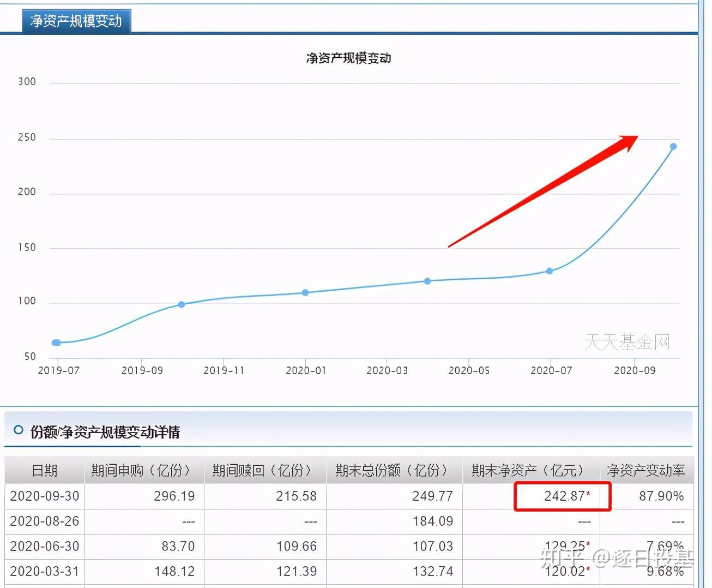Click the 2019-11 x-axis label
This screenshot has width=712, height=588.
click(x=224, y=371)
